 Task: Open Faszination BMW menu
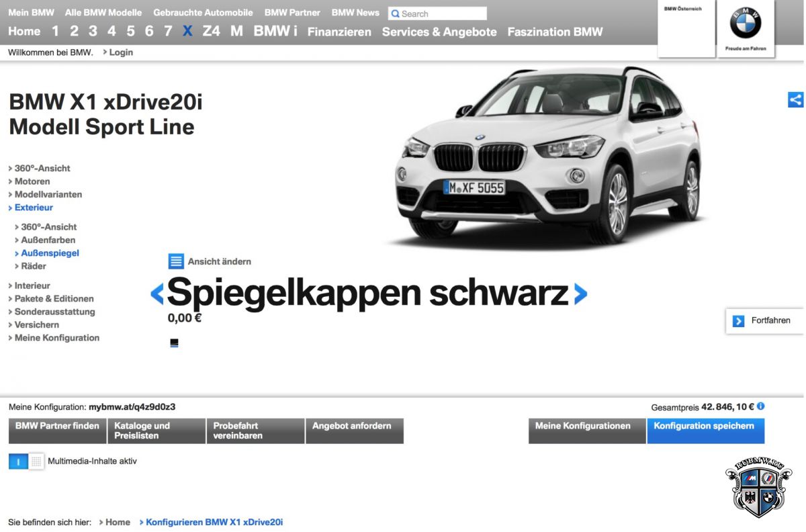pyautogui.click(x=555, y=32)
